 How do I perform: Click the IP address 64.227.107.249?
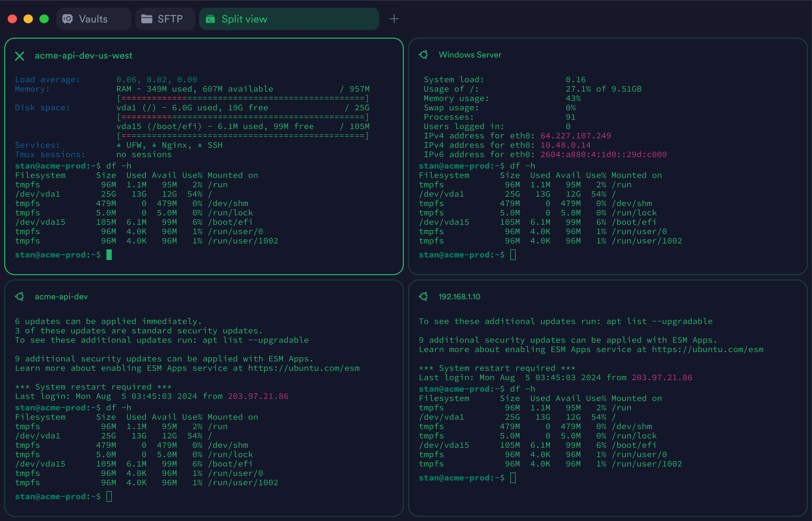click(576, 136)
